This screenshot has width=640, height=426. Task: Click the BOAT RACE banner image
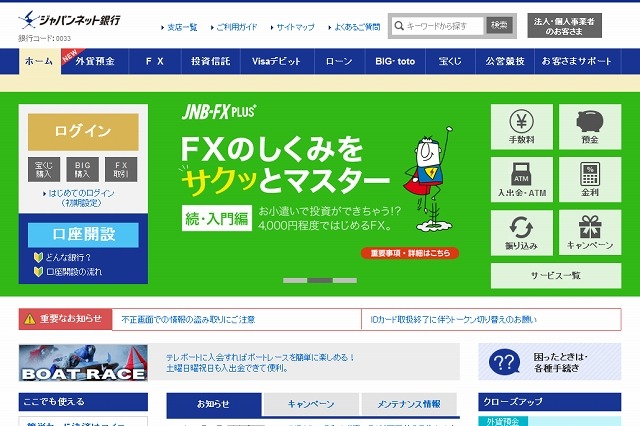pyautogui.click(x=83, y=363)
